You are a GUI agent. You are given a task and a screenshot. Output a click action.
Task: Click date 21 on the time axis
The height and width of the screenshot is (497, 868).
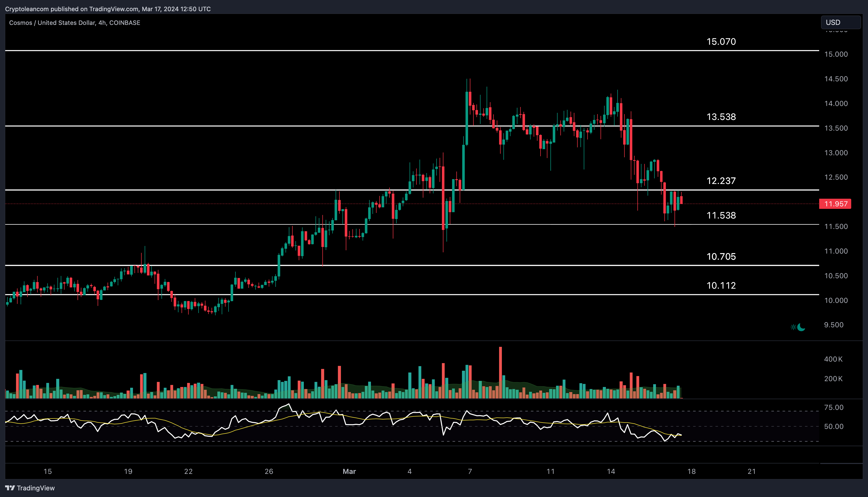pyautogui.click(x=752, y=471)
